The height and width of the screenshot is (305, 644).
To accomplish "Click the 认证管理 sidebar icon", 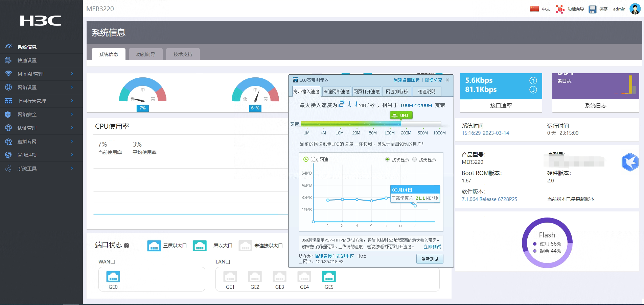I will click(x=8, y=128).
